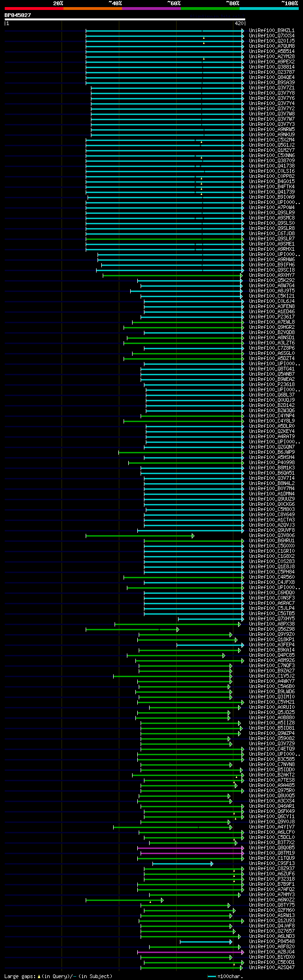Select hit label UniRef100_Q1M2Y7
This screenshot has width=303, height=980.
[272, 150]
